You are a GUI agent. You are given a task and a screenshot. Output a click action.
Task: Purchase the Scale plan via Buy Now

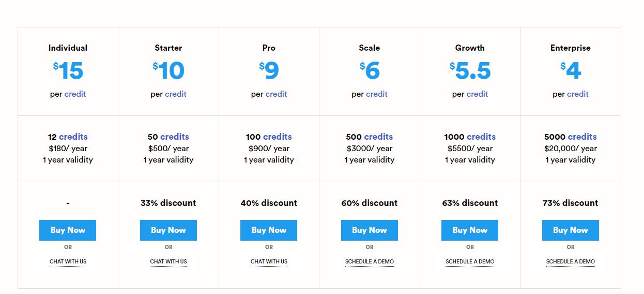[x=369, y=230]
